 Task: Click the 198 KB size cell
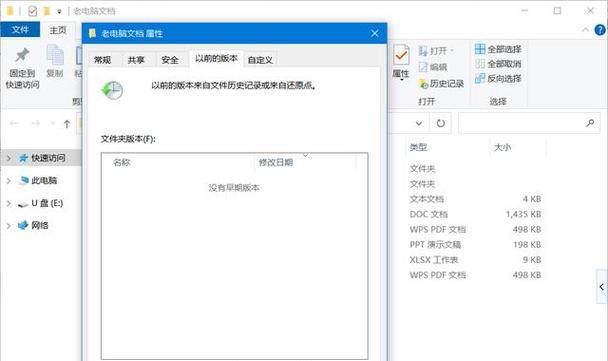[527, 245]
